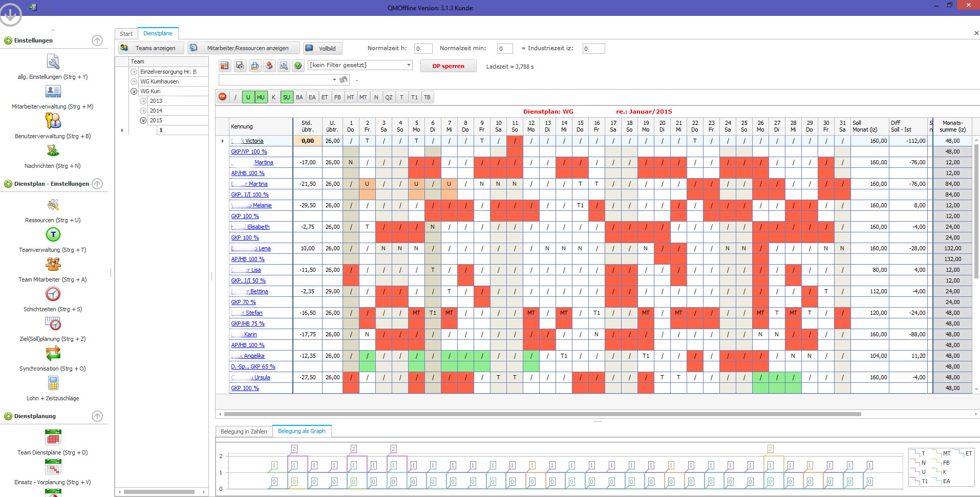Screen dimensions: 980x497
Task: Open Mitarbeiterverwaltung from the sidebar
Action: tap(53, 92)
